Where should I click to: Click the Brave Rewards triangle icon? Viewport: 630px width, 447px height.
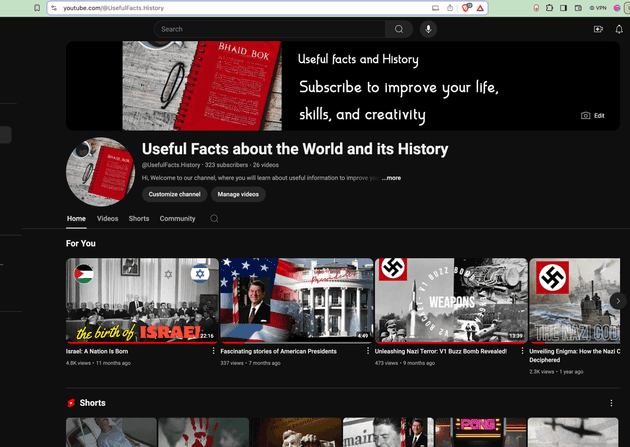(x=480, y=8)
